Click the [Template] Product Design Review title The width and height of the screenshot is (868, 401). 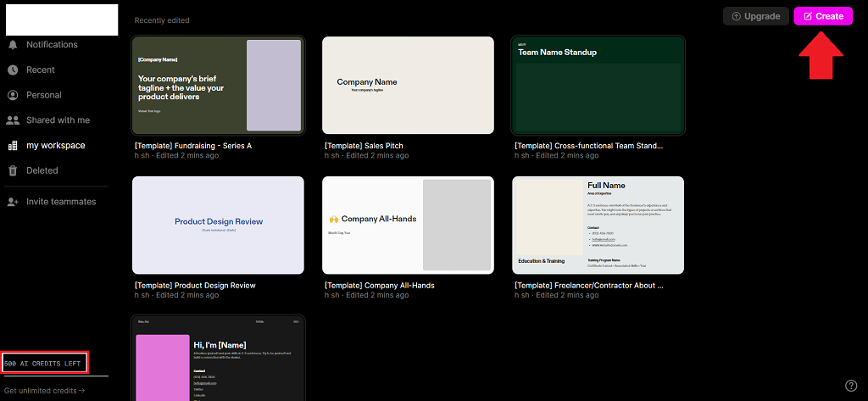click(x=195, y=286)
